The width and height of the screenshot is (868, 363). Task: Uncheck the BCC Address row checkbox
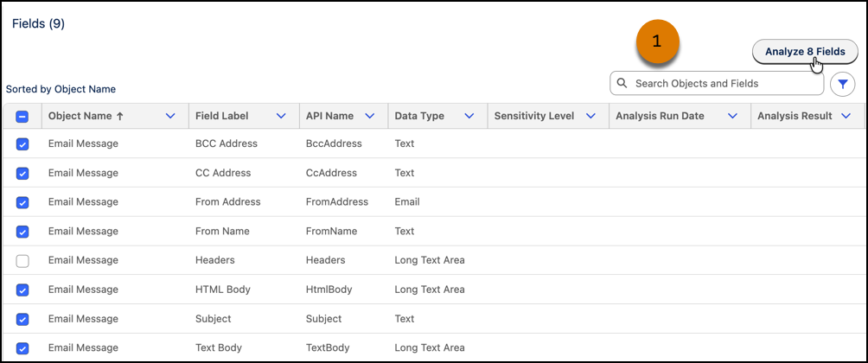[22, 144]
